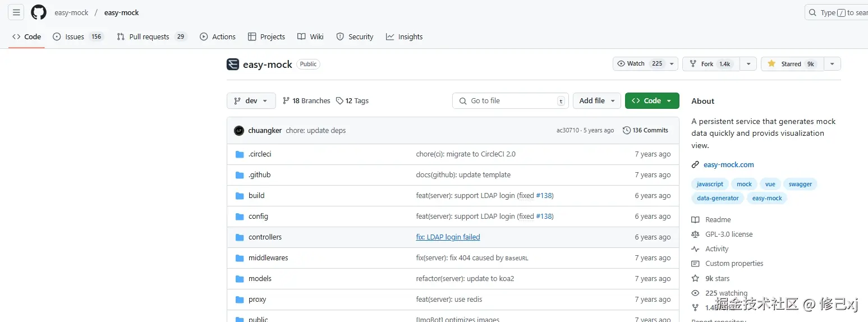Open the green Code dropdown

[651, 101]
